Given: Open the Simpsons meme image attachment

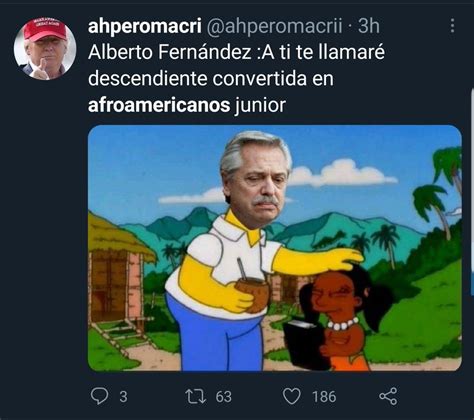Looking at the screenshot, I should point(275,248).
